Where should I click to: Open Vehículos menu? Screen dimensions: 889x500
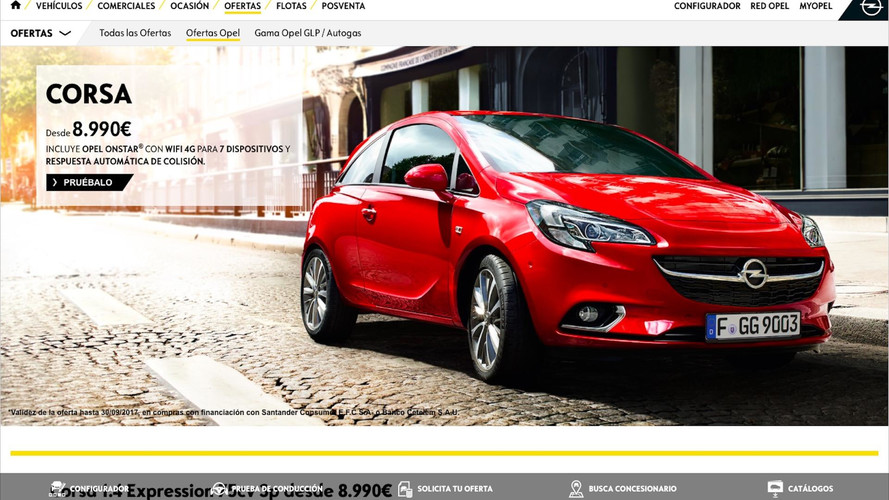(59, 6)
